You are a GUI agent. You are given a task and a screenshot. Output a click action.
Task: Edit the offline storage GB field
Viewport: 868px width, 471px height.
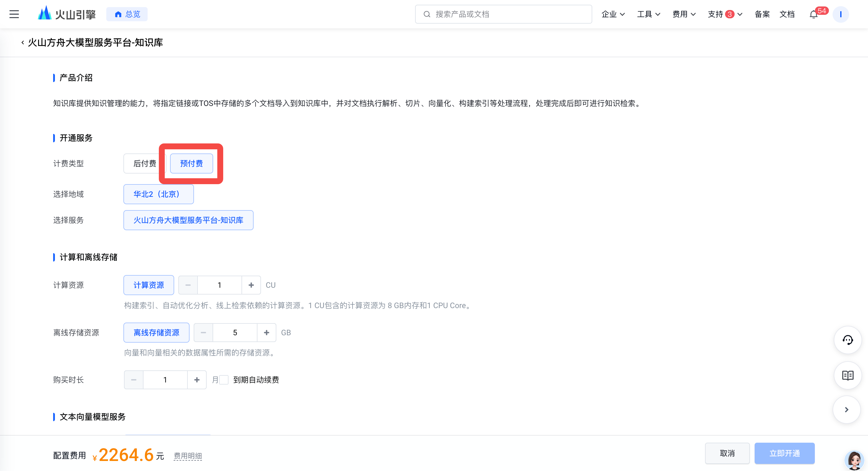click(235, 333)
